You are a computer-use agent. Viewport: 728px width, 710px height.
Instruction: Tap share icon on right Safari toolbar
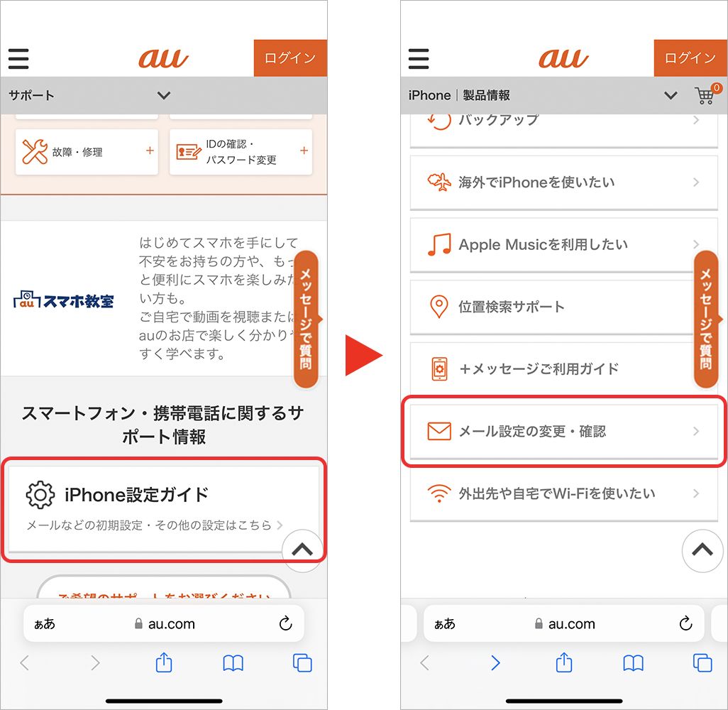(564, 662)
